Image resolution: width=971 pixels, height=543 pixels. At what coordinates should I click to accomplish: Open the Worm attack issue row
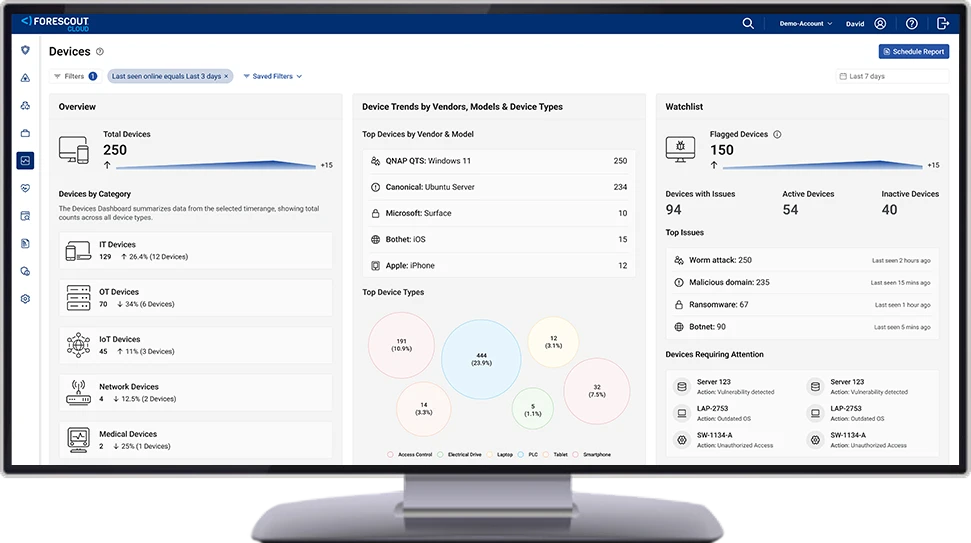tap(802, 260)
